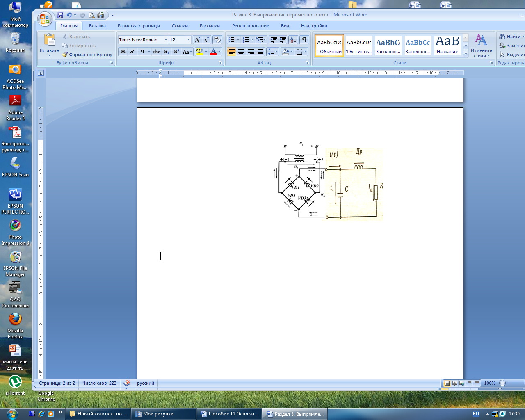Toggle superscript formatting

pos(176,52)
